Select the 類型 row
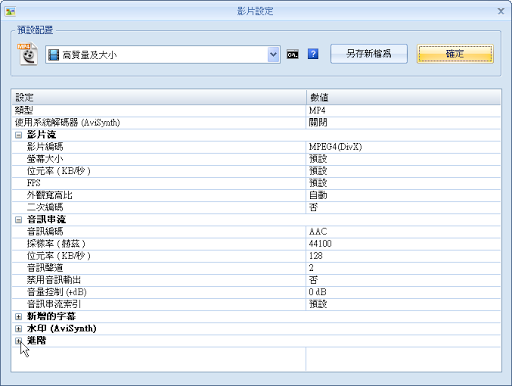Screen dimensions: 512x386 [x=256, y=110]
